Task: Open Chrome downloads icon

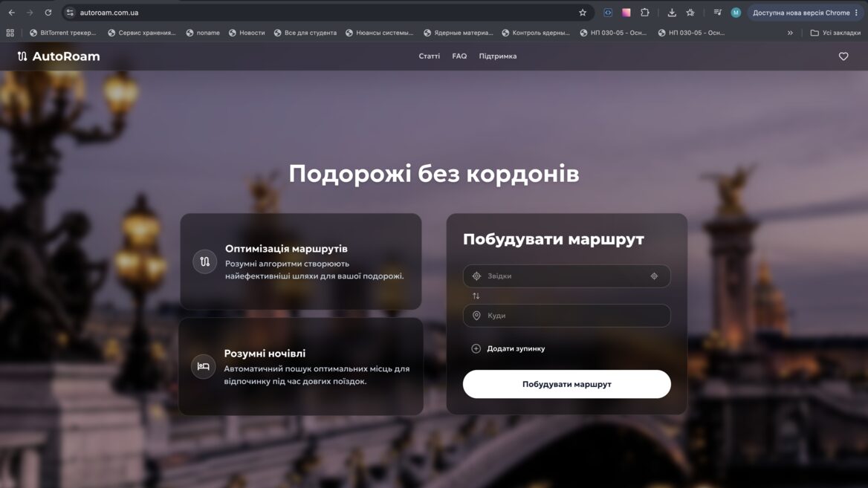Action: pyautogui.click(x=672, y=12)
